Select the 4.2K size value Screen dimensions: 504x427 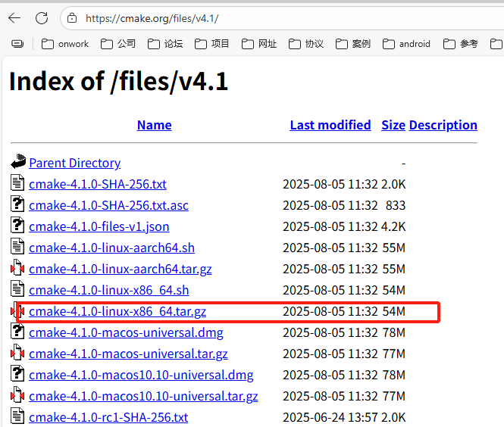pyautogui.click(x=393, y=226)
